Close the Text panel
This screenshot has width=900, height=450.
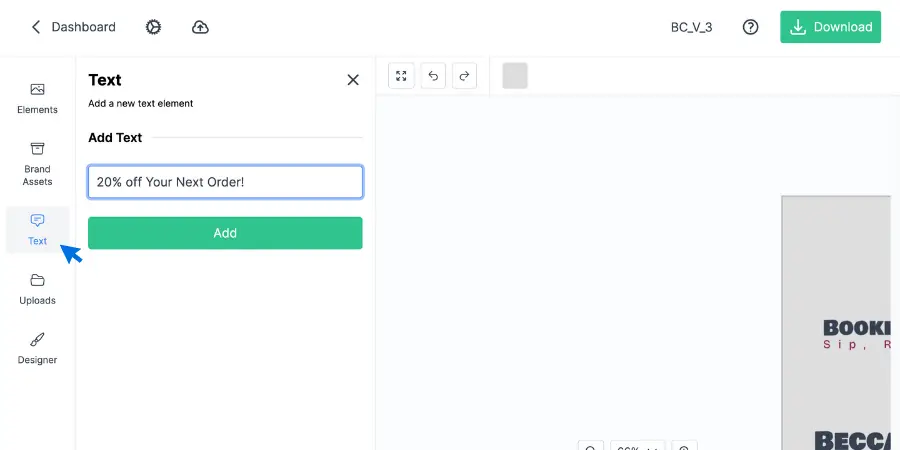353,80
